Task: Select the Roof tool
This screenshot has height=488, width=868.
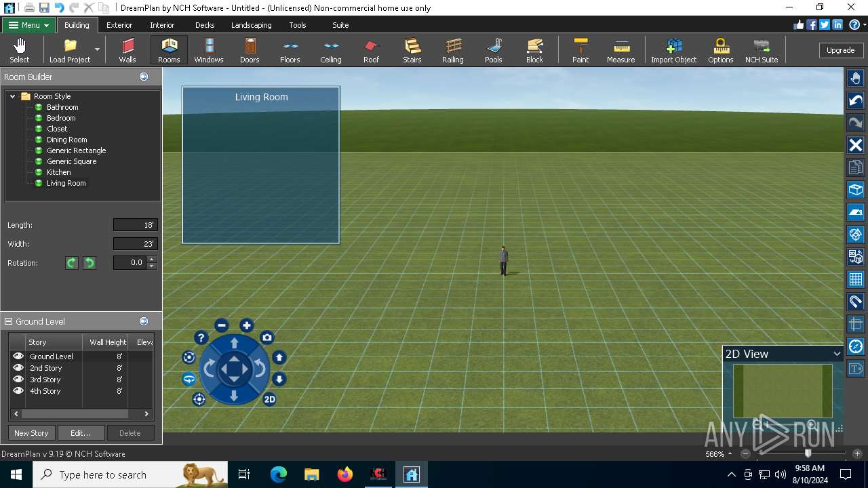Action: 372,50
